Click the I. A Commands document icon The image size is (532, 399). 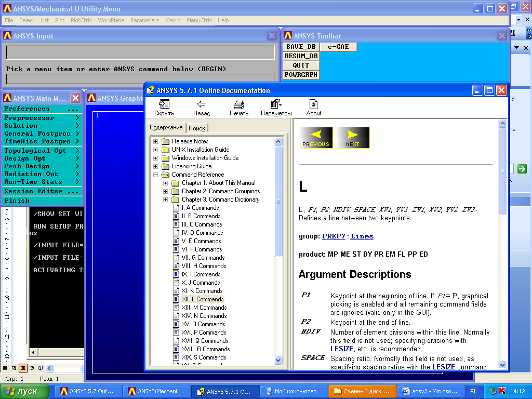tap(176, 208)
